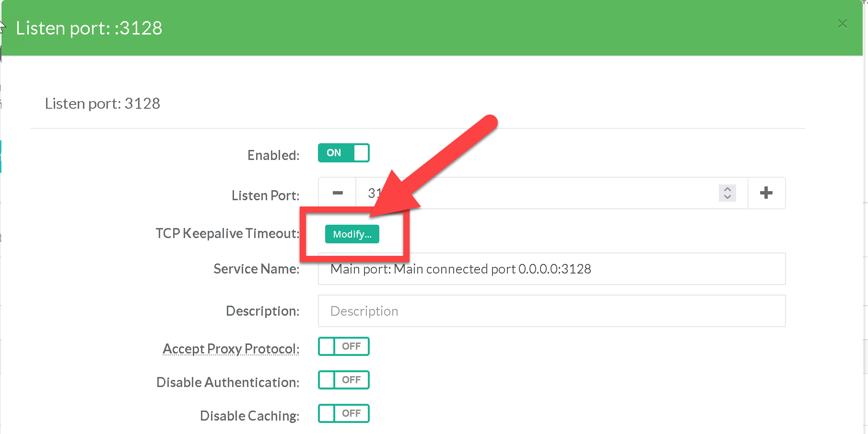Click the empty Description input field
868x434 pixels.
tap(551, 311)
